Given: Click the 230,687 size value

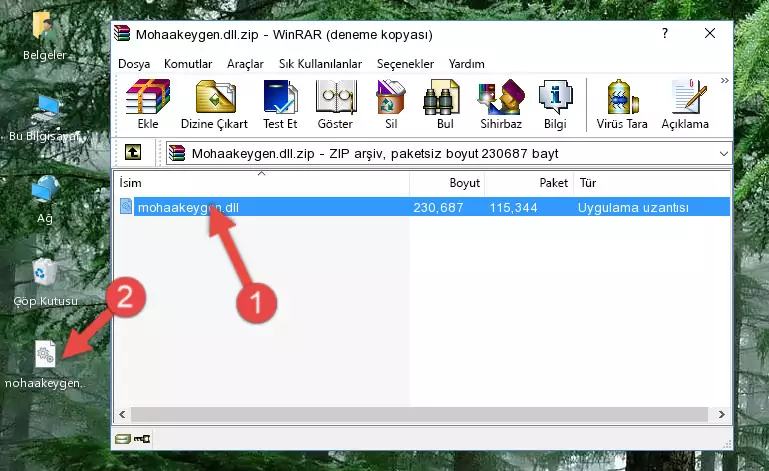Looking at the screenshot, I should pyautogui.click(x=438, y=208).
